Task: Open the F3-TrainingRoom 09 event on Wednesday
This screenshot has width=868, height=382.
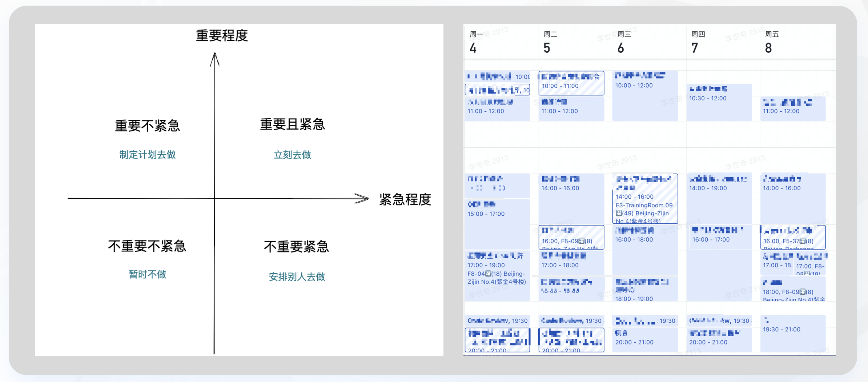Action: pyautogui.click(x=644, y=199)
